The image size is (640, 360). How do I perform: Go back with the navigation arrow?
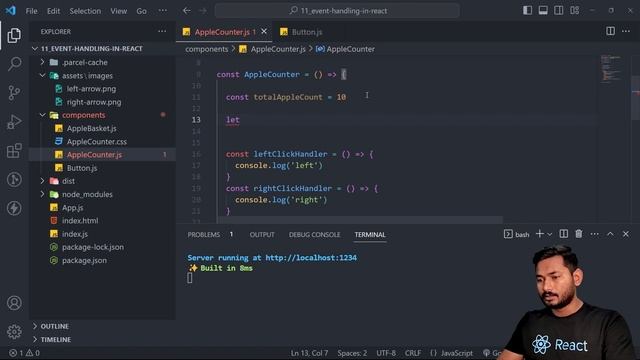pos(187,11)
